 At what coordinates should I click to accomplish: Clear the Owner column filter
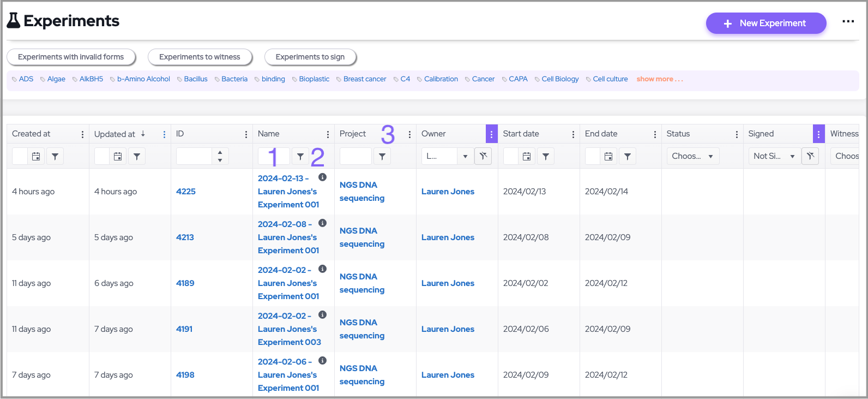(x=483, y=156)
